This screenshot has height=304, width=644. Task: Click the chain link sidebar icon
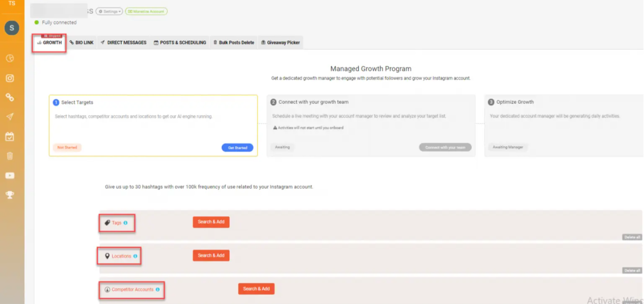pyautogui.click(x=10, y=97)
